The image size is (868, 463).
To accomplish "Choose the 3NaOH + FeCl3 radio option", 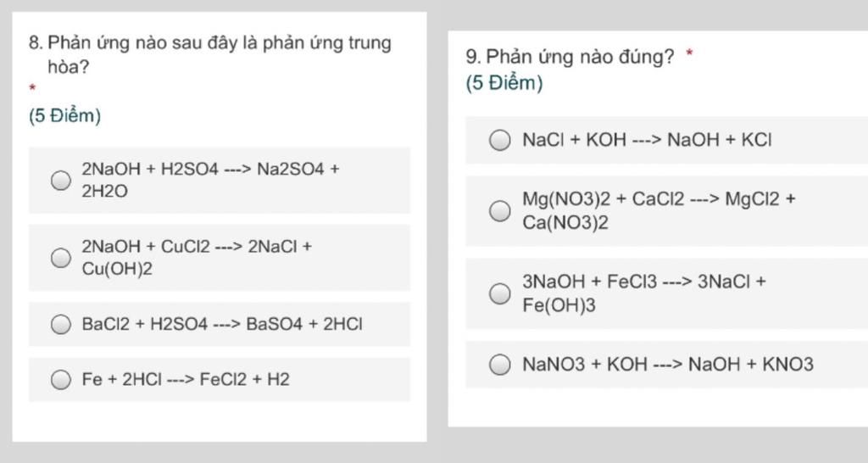I will pyautogui.click(x=500, y=293).
